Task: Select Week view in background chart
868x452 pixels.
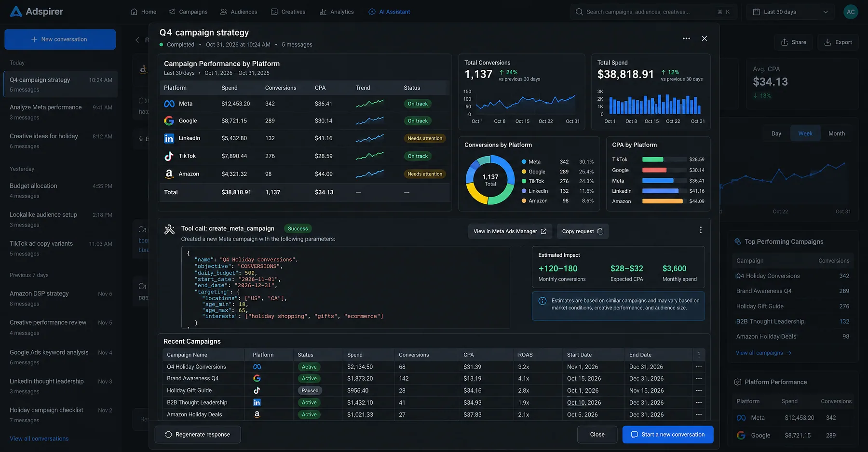Action: point(805,133)
